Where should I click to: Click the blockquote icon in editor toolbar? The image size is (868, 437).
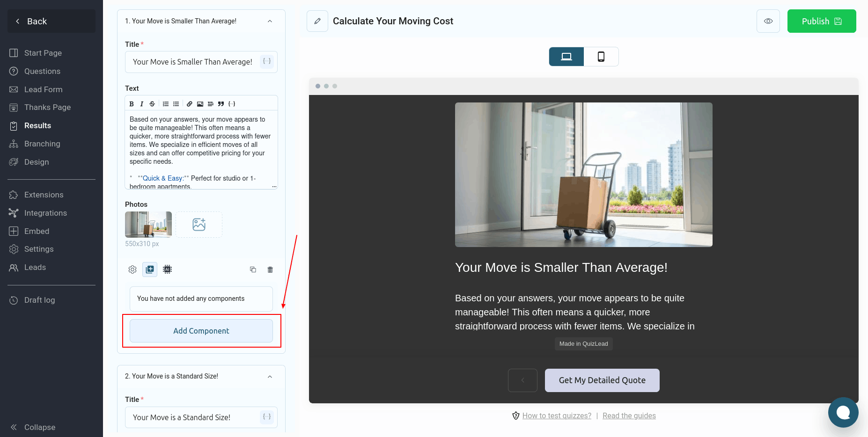(x=221, y=104)
